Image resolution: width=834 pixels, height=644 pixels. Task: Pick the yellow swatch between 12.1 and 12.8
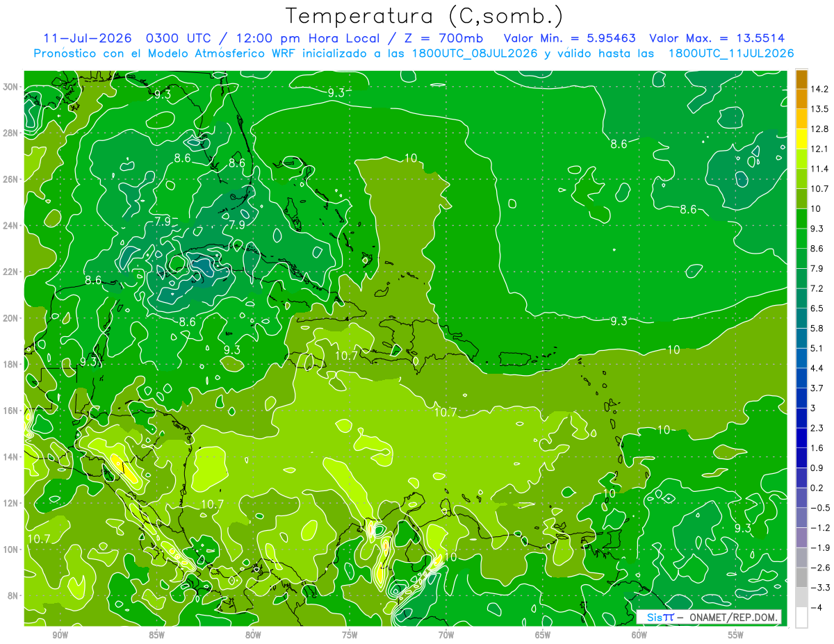pos(801,139)
